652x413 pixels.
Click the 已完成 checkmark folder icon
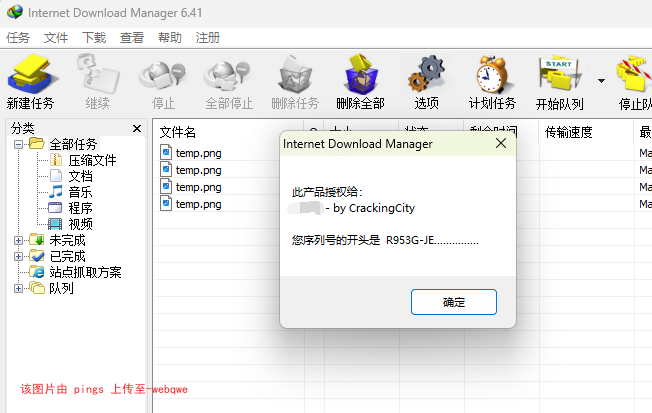coord(37,256)
